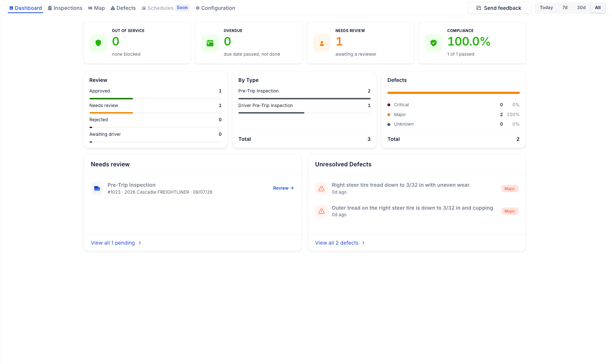The width and height of the screenshot is (612, 364).
Task: Click the Configuration gear icon
Action: pyautogui.click(x=198, y=8)
